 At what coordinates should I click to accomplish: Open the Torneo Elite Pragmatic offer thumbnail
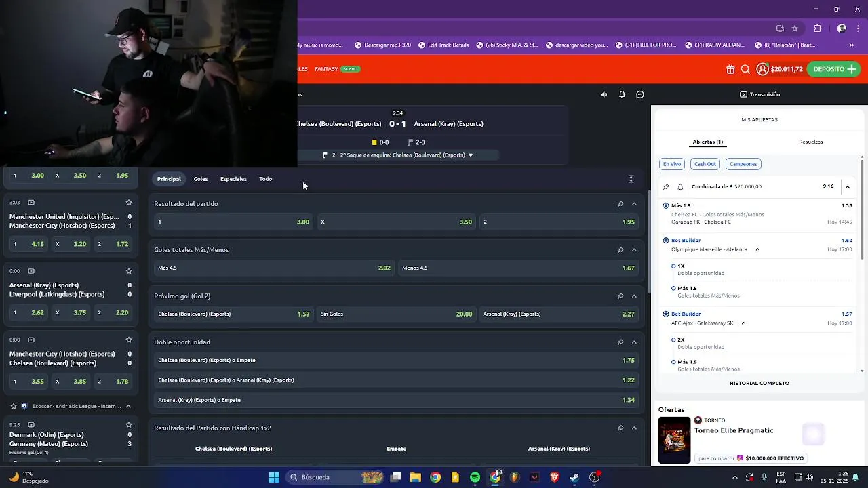[x=674, y=440]
